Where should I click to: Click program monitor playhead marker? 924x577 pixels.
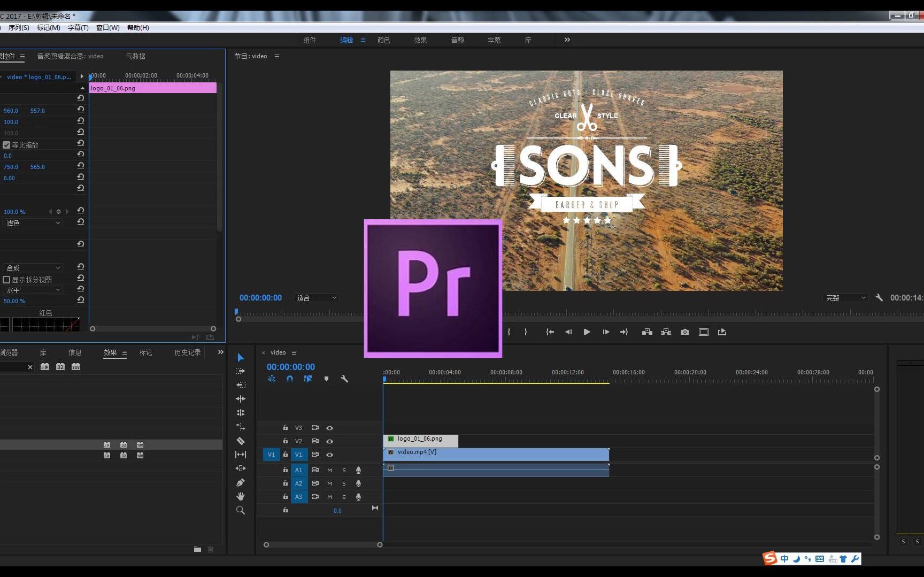click(x=236, y=311)
